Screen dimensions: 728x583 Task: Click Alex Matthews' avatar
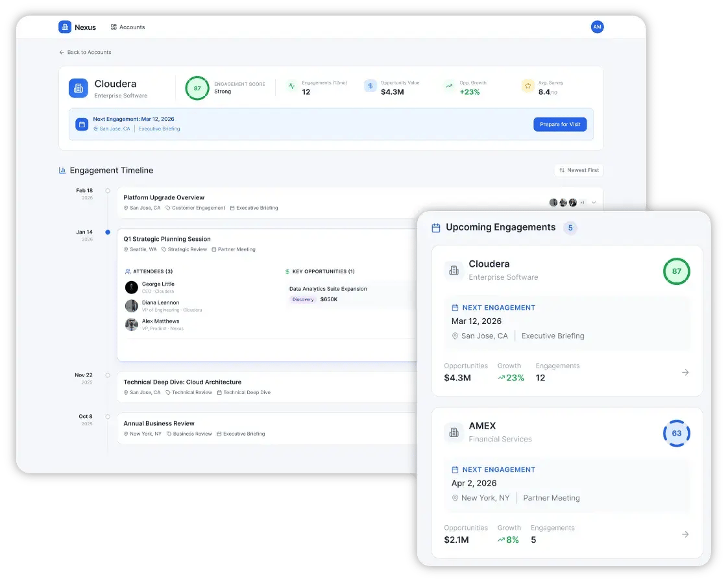132,324
